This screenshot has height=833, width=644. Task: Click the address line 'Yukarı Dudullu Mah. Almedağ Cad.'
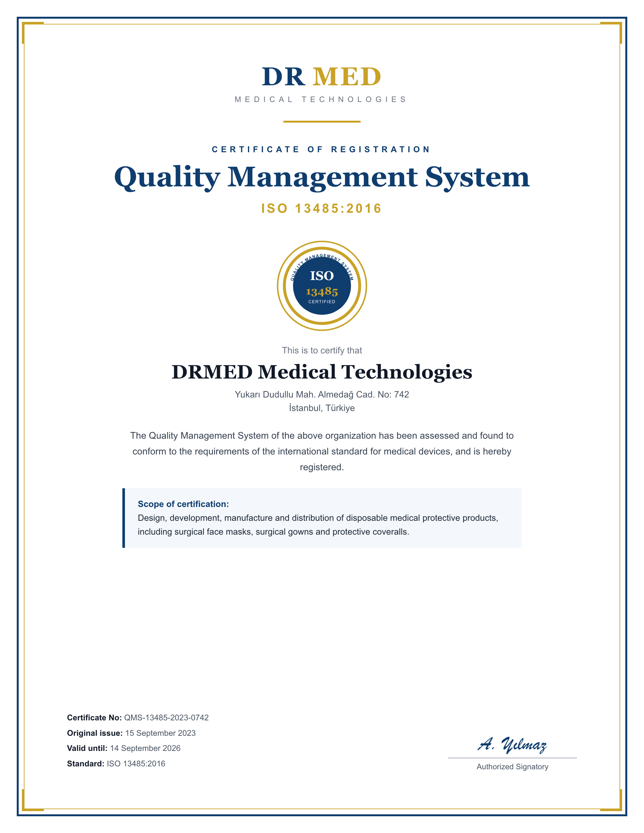point(322,394)
